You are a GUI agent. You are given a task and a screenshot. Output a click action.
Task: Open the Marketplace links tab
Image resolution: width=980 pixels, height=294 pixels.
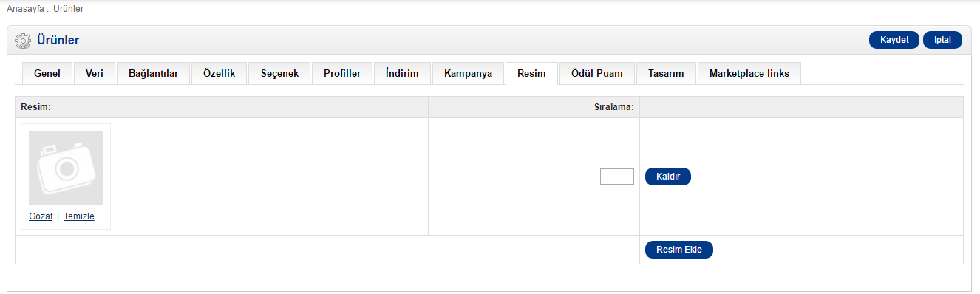749,73
